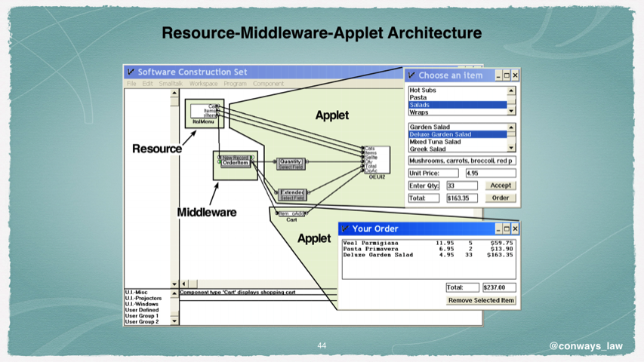Click Choose an Item title bar icon

tap(411, 75)
